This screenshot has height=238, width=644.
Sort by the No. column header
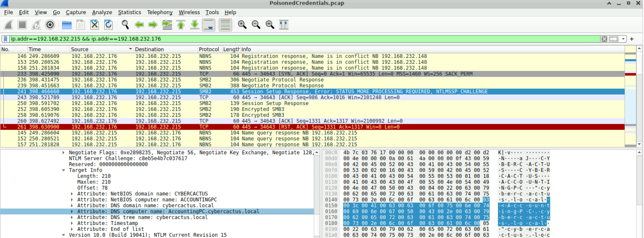click(14, 49)
